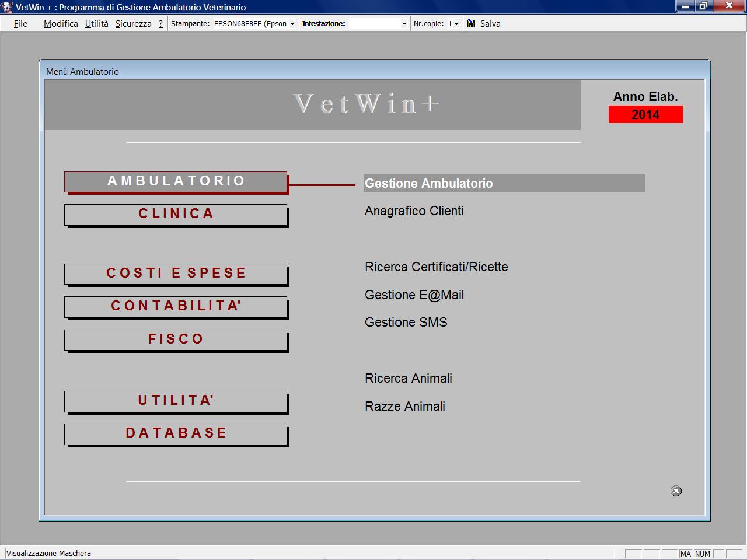Open the COSTI E SPESE section
The height and width of the screenshot is (560, 747).
[176, 274]
